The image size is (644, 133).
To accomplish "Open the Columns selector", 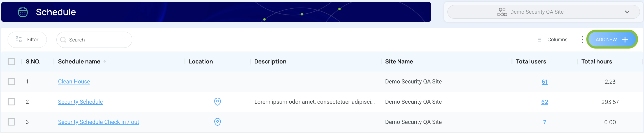I will 552,39.
